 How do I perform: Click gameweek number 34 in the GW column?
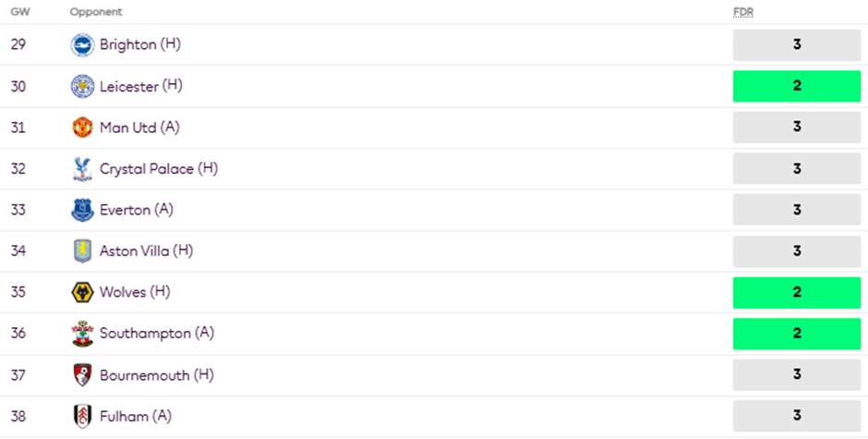[18, 251]
